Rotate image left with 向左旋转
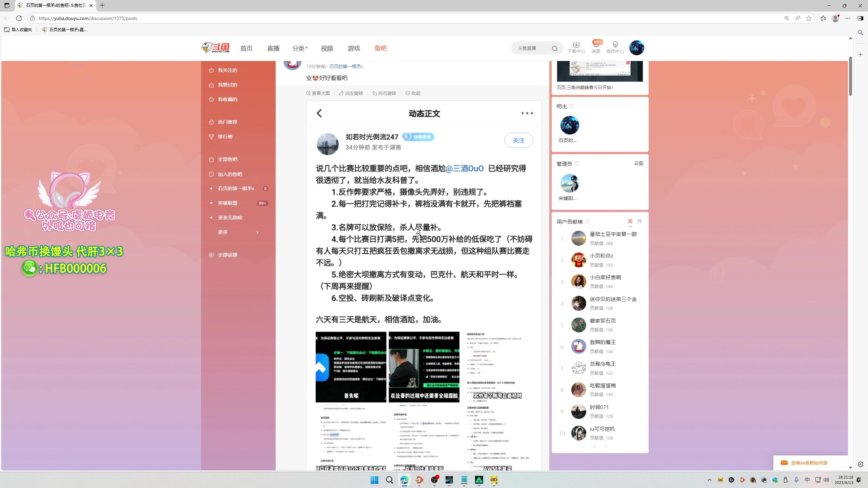The height and width of the screenshot is (488, 868). [x=351, y=93]
